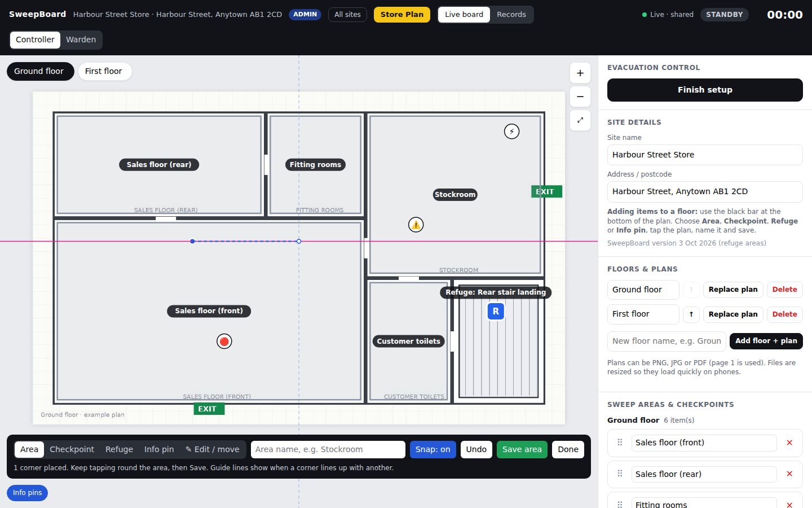Expand the plan to fullscreen view
Viewport: 812px width, 508px height.
580,120
